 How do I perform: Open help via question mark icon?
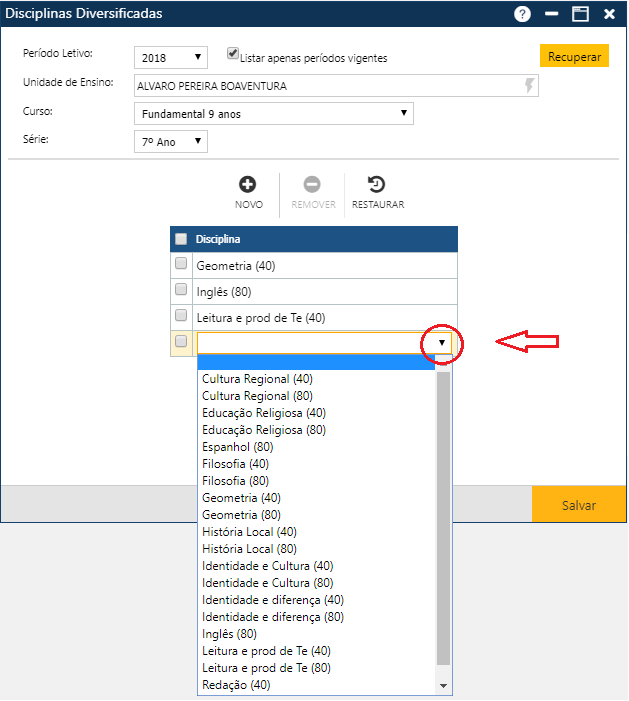click(522, 14)
